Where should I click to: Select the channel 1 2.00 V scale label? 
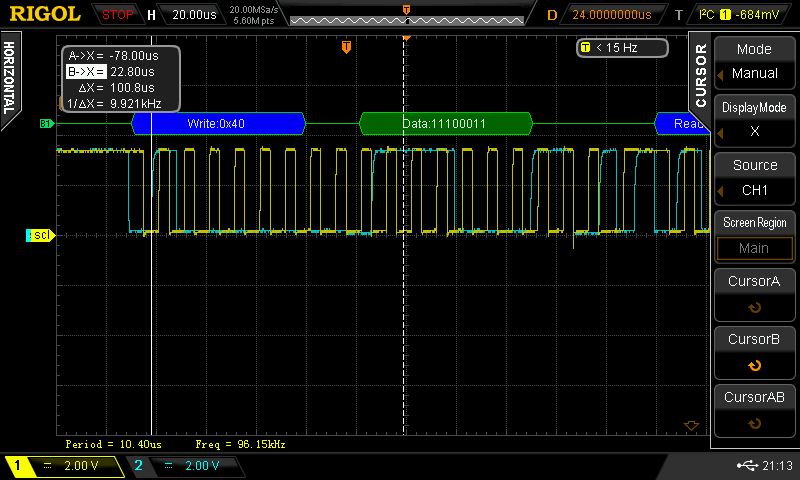(x=81, y=466)
